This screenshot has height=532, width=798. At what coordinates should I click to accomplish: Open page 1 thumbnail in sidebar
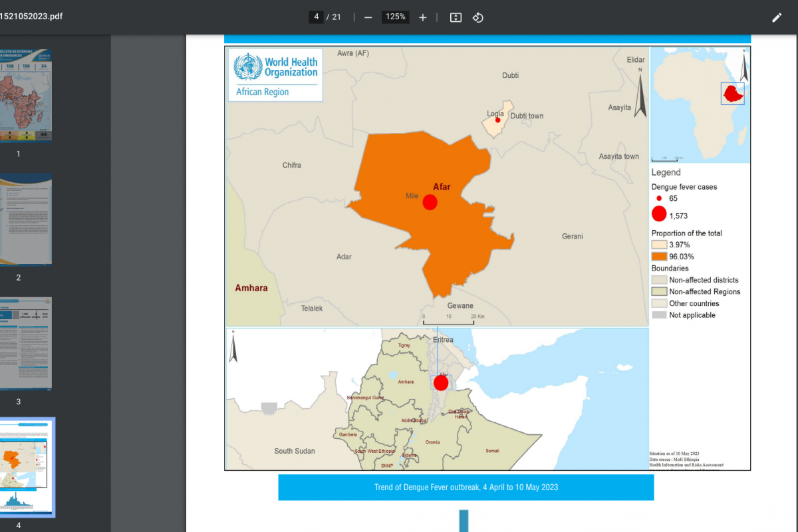coord(27,94)
